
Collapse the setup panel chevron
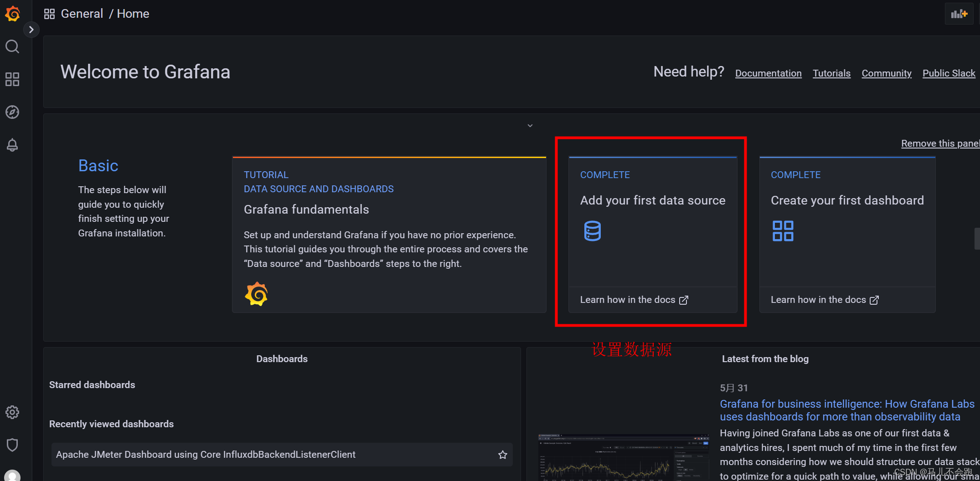pos(530,126)
